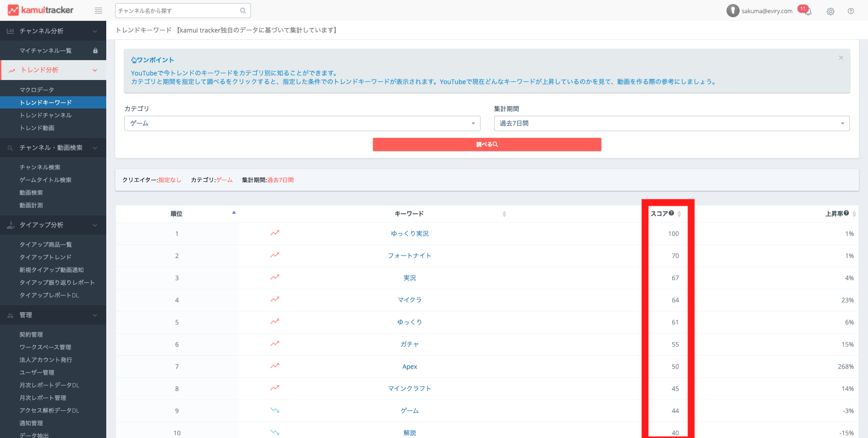
Task: Select ゲームタイトル検索 in sidebar
Action: [x=45, y=180]
